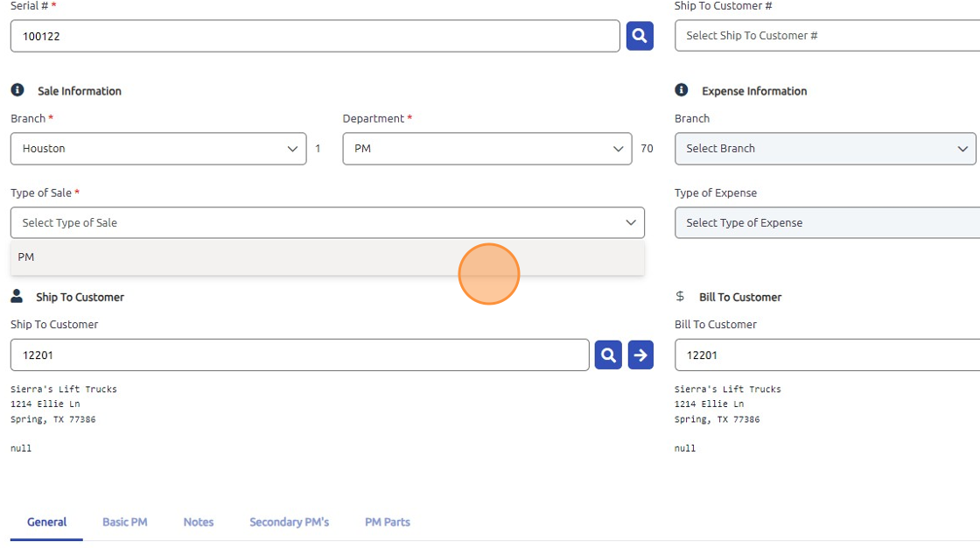
Task: Click the Bill To Customer dollar icon
Action: click(680, 296)
